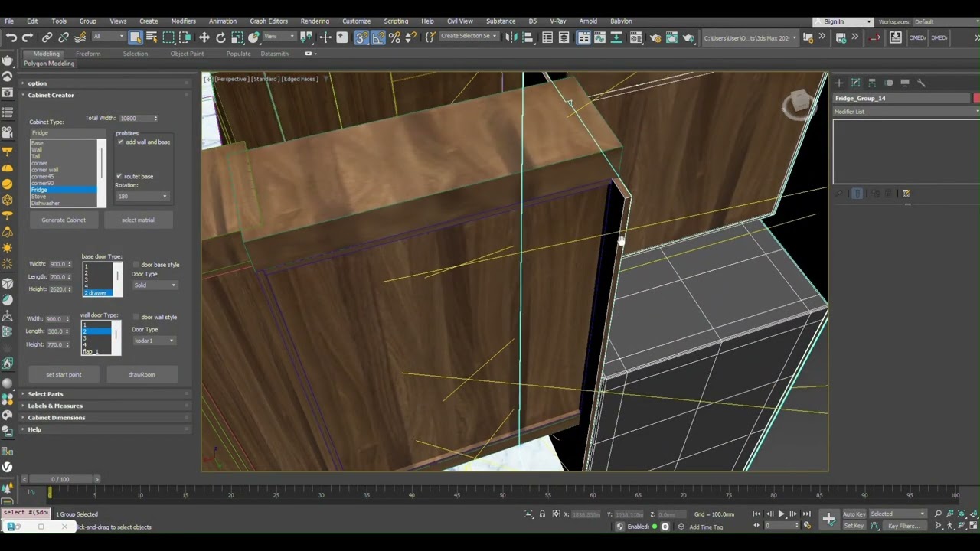The image size is (980, 551).
Task: Open the Utilities wrench icon in command panel
Action: pyautogui.click(x=921, y=83)
